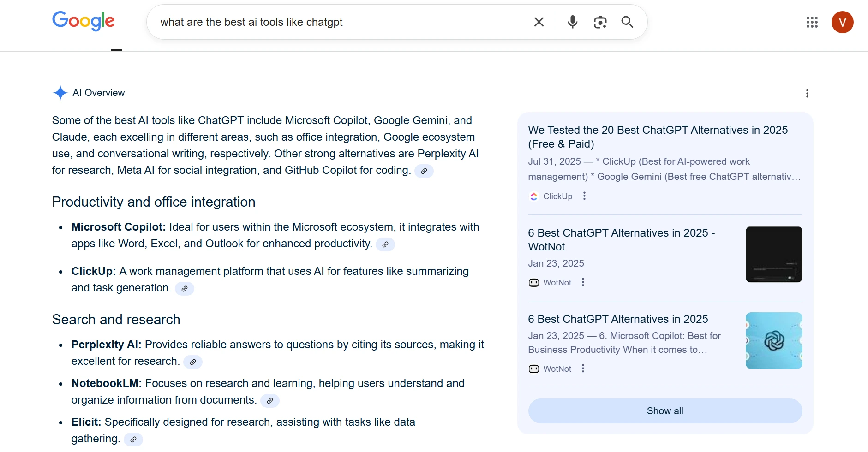
Task: Click source link after GitHub Copilot summary
Action: coord(424,171)
